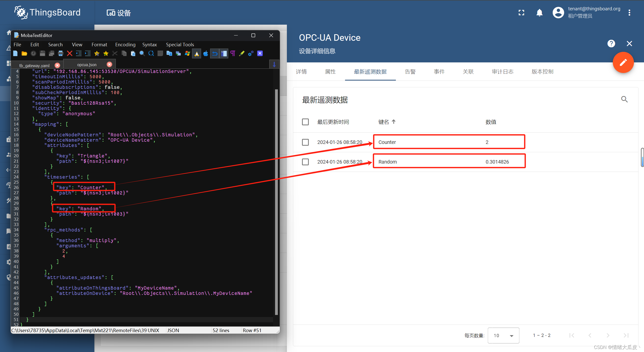Click the ThingsBoard logo icon
The image size is (644, 352).
(21, 13)
